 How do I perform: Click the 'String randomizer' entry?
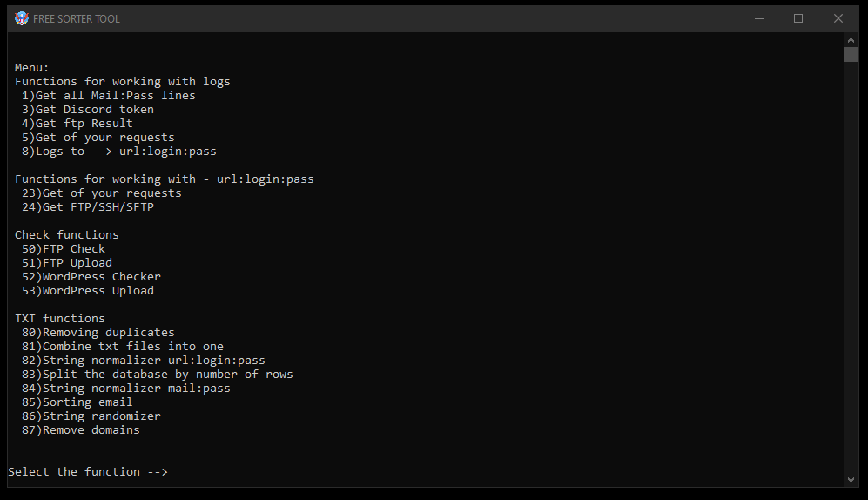click(91, 416)
